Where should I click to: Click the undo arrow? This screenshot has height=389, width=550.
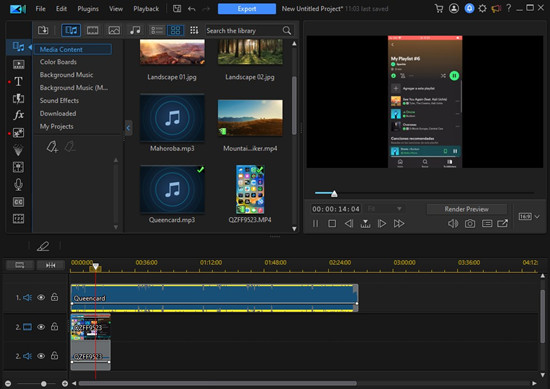coord(192,9)
